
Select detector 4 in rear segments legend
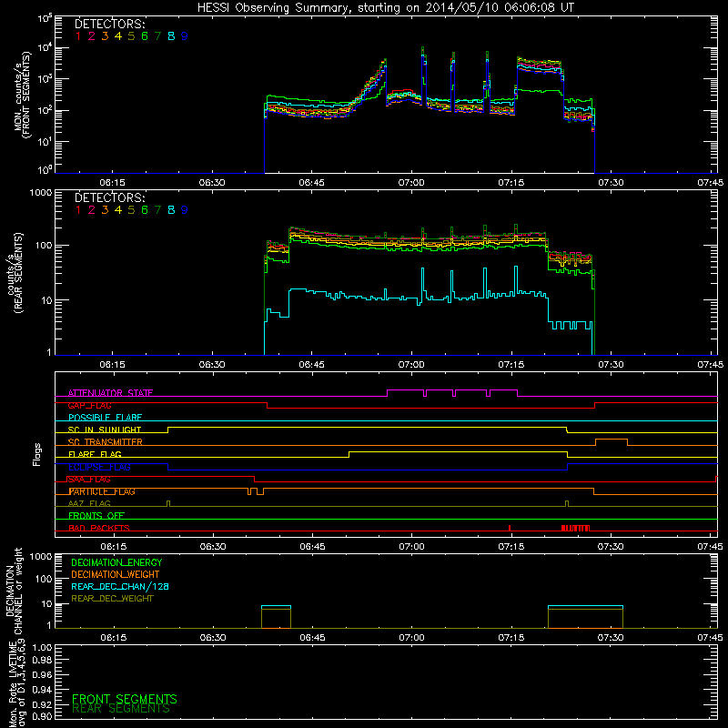[118, 210]
